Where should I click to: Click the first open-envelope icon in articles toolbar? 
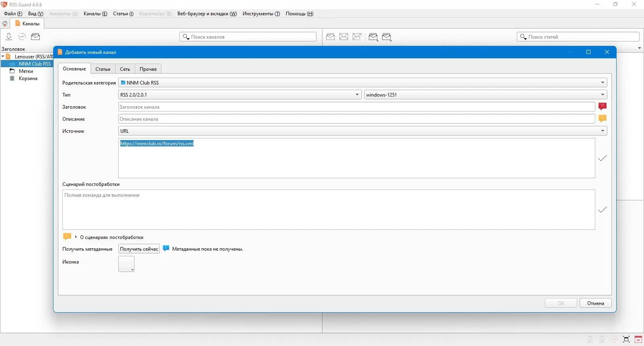pos(330,37)
